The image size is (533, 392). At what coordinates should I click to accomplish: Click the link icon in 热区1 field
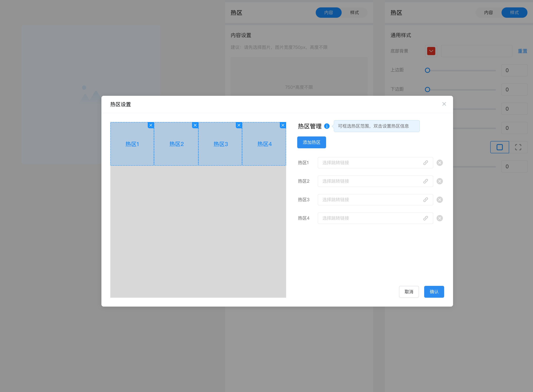[425, 163]
